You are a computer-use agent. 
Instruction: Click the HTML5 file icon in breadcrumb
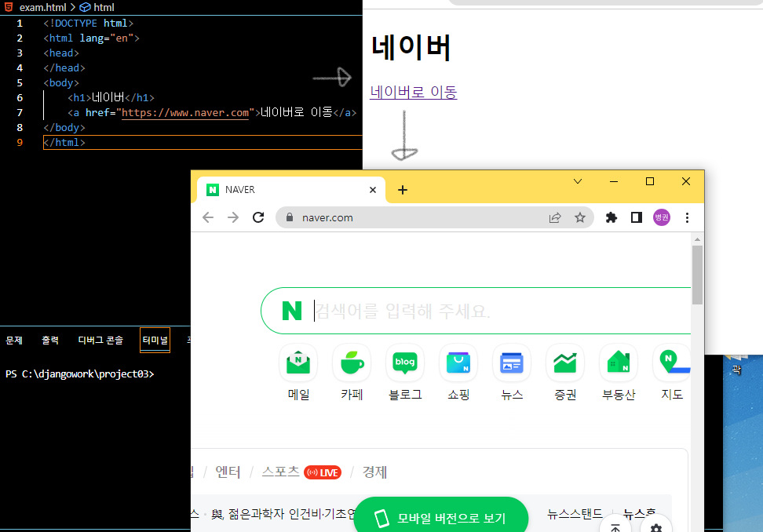tap(9, 7)
